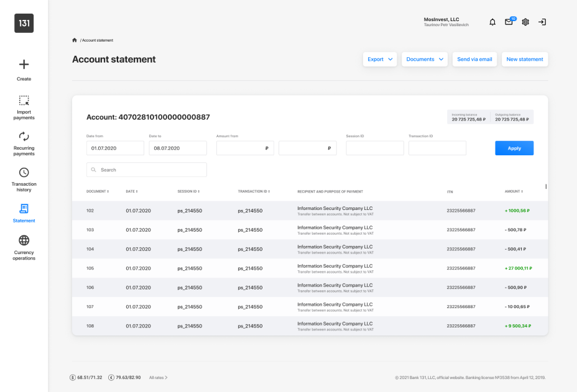
Task: Click amount -10 00,65 ₽
Action: click(517, 307)
